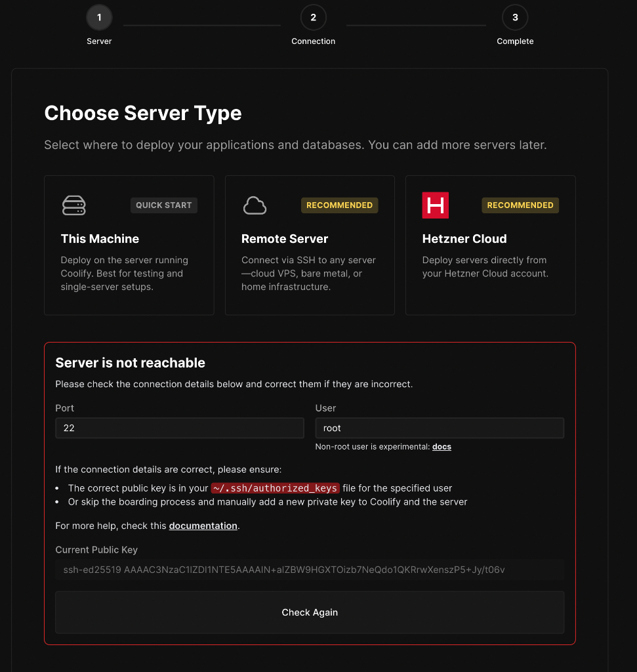Click the RECOMMENDED badge on Remote Server
The width and height of the screenshot is (637, 672).
click(339, 205)
